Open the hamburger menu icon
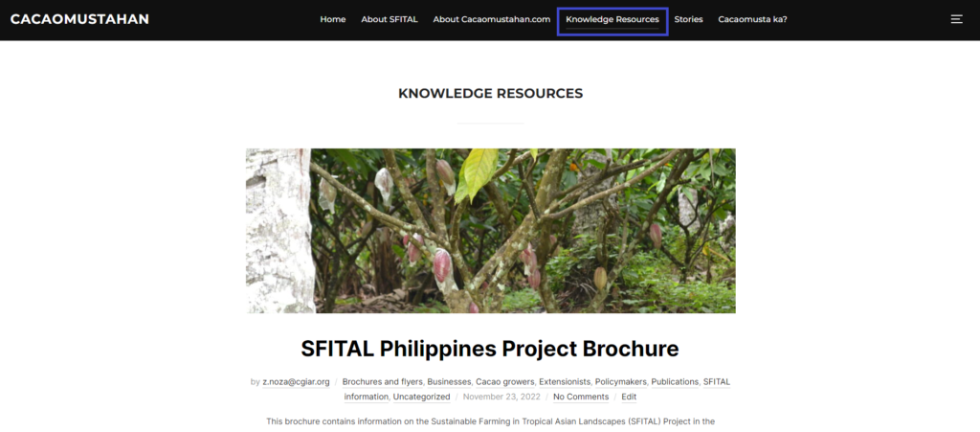Screen dimensions: 980x432 coord(956,19)
